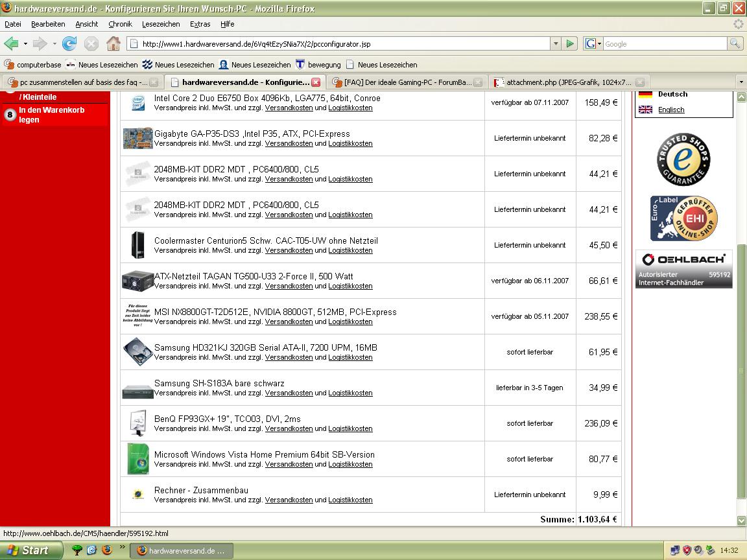This screenshot has height=560, width=747.
Task: Click the Forward arrow button
Action: pyautogui.click(x=40, y=44)
